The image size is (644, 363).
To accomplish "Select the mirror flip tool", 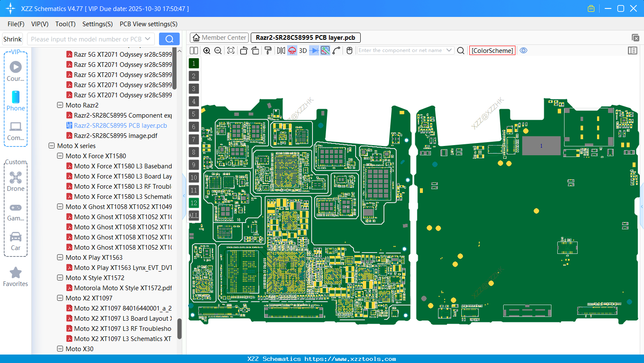I will (280, 50).
